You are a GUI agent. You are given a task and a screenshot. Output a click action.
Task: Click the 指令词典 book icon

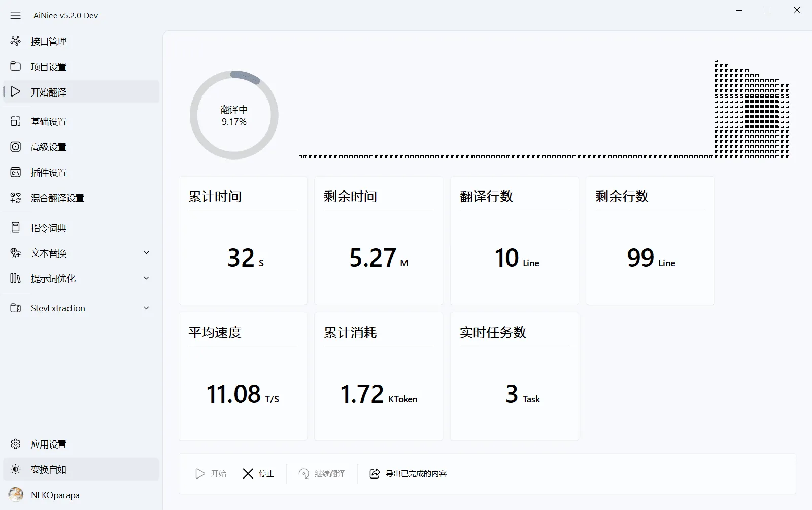[16, 228]
